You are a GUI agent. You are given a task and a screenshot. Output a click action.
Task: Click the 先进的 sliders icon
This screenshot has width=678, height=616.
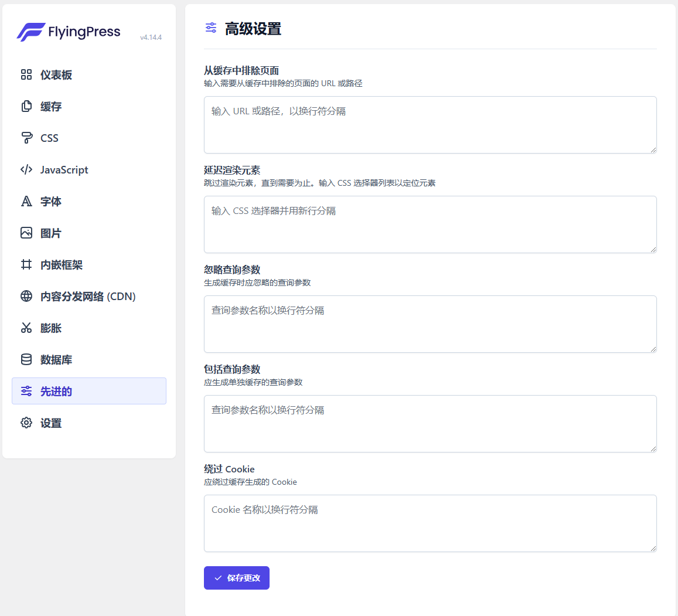tap(26, 391)
